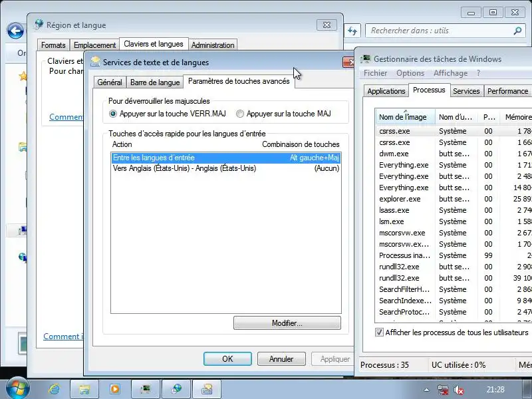The image size is (532, 399).
Task: Click Services de texte title bar icon
Action: [x=95, y=62]
